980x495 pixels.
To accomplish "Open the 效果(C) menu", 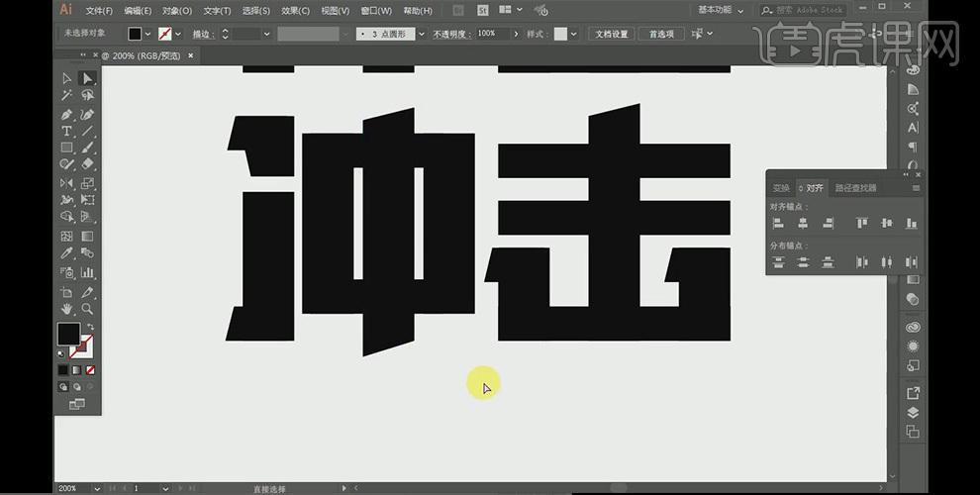I will point(296,11).
